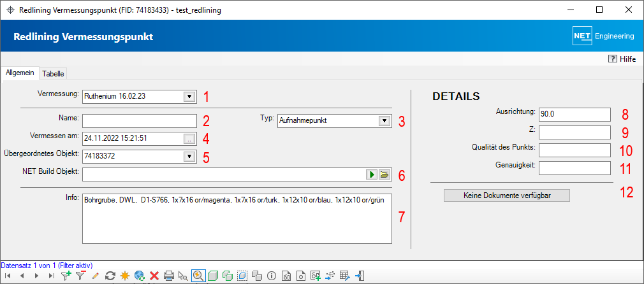The width and height of the screenshot is (644, 284).
Task: Click inside the Info text area
Action: [237, 219]
